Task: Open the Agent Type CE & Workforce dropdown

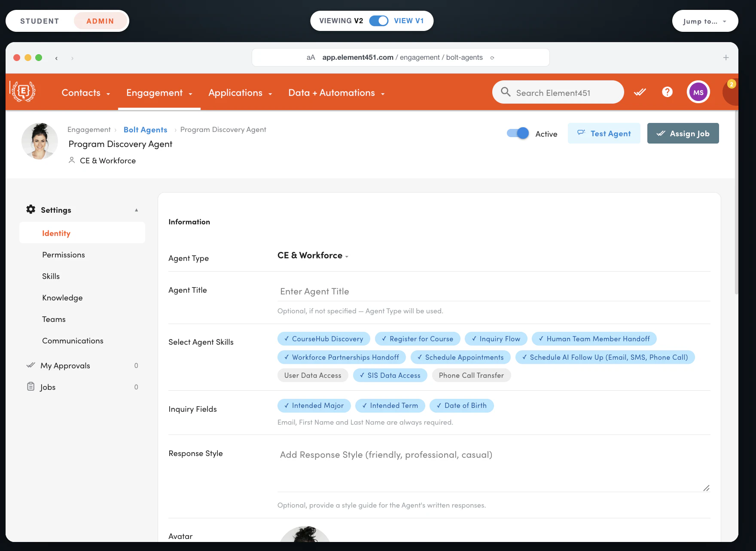Action: 313,255
